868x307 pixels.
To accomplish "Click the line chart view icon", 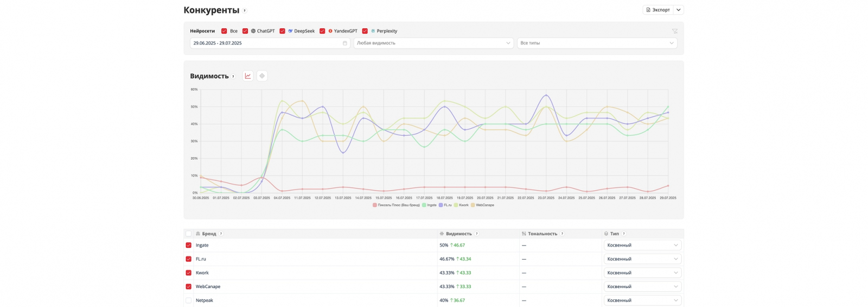I will 248,76.
